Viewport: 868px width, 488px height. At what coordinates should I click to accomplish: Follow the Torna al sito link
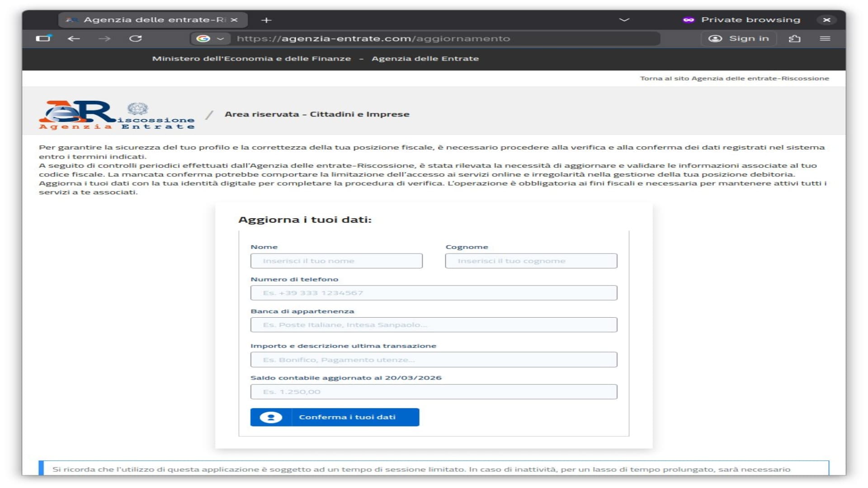tap(734, 79)
